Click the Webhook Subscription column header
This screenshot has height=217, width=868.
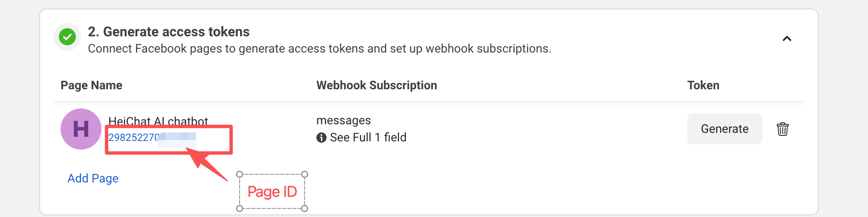click(x=376, y=85)
